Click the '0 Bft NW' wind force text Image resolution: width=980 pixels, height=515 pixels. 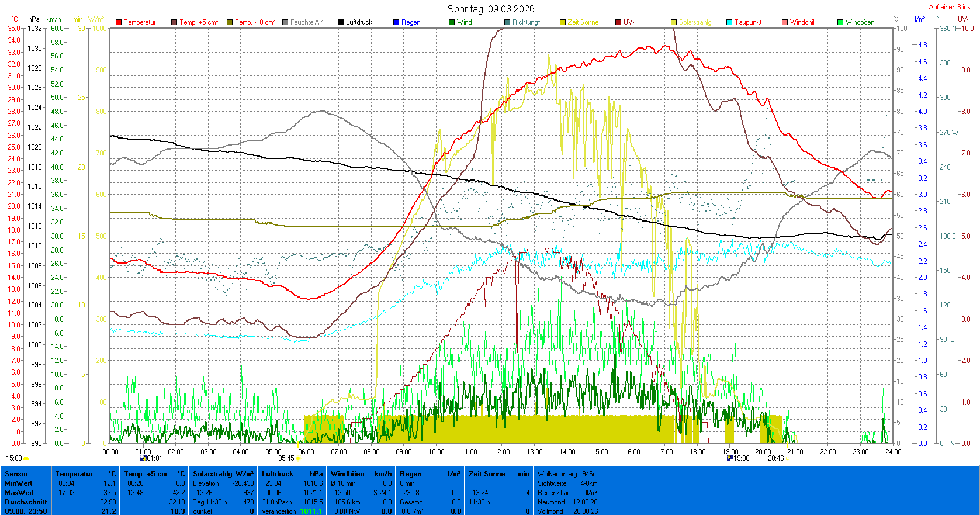(x=347, y=511)
